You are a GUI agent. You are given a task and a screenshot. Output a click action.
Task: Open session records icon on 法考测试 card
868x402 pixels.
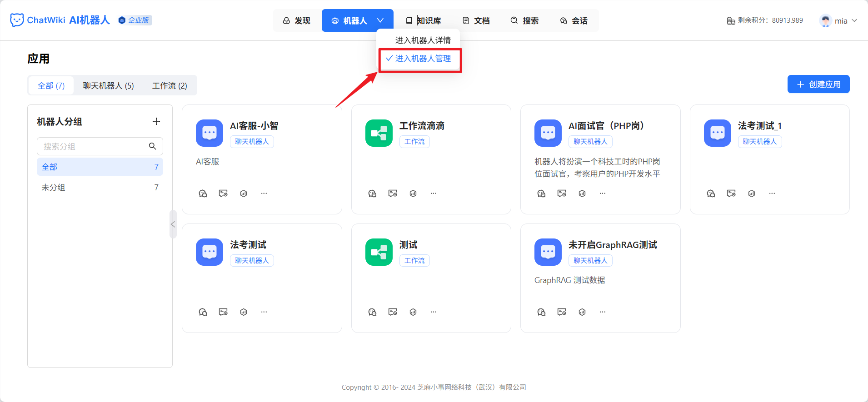223,312
